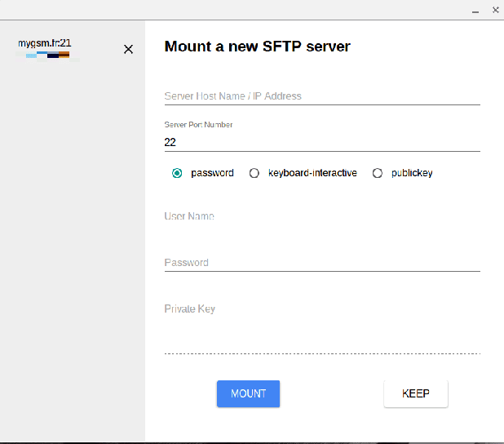This screenshot has height=444, width=504.
Task: Click the 'publickey' option label text
Action: point(412,173)
